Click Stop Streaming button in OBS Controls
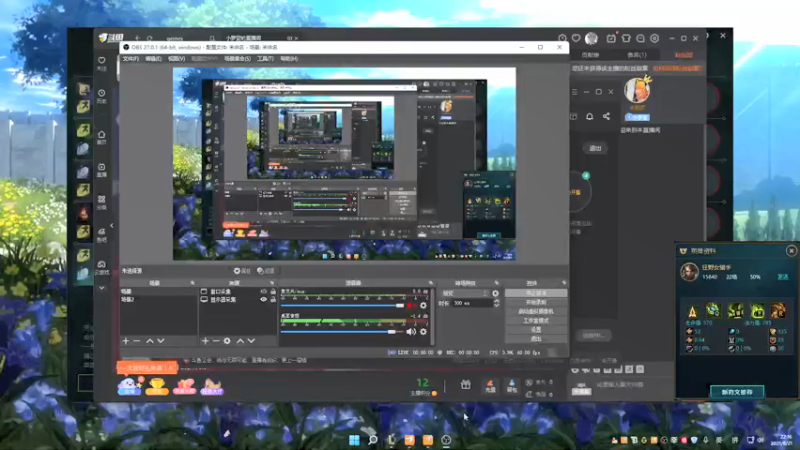The image size is (800, 450). coord(536,293)
